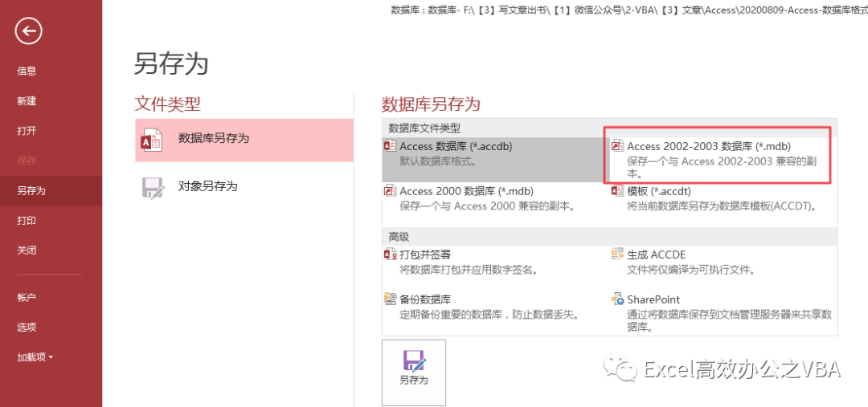Click text 文件将仅编译为可执行文件。
Screen dimensions: 868x407
[690, 271]
